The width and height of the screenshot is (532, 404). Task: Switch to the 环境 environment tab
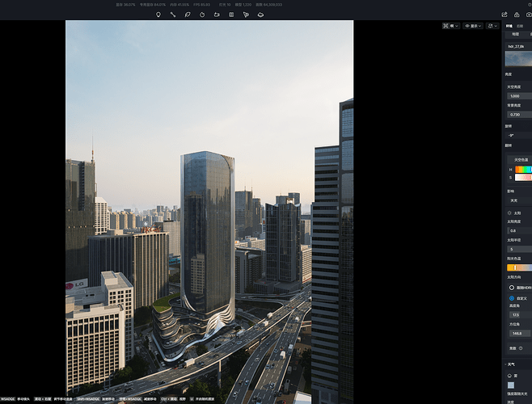click(509, 26)
